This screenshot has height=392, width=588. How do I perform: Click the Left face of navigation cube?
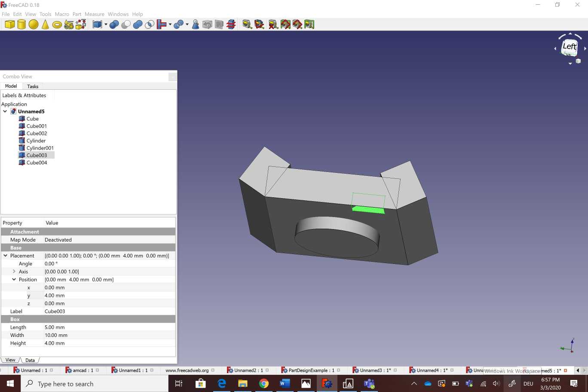click(570, 47)
